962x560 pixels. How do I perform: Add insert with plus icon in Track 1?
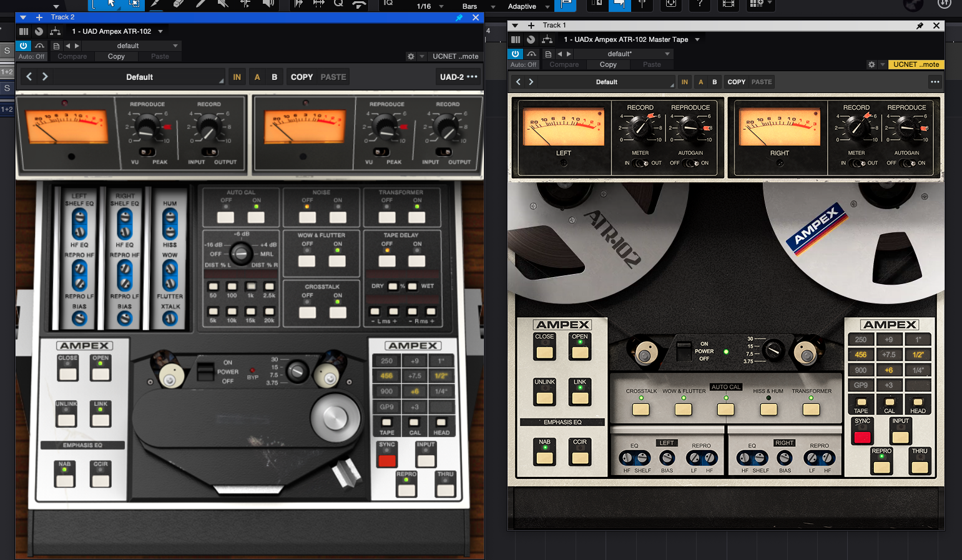coord(531,26)
